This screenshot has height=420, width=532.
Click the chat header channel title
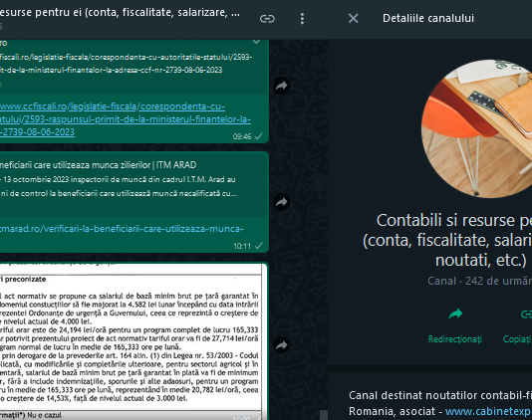coord(120,13)
